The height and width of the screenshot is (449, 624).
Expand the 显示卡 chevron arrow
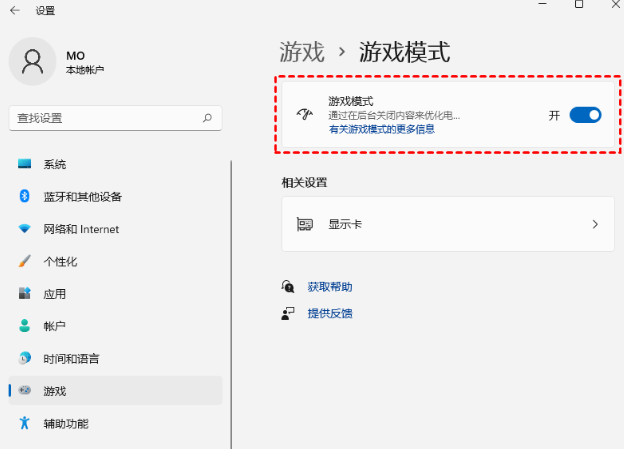(x=595, y=224)
